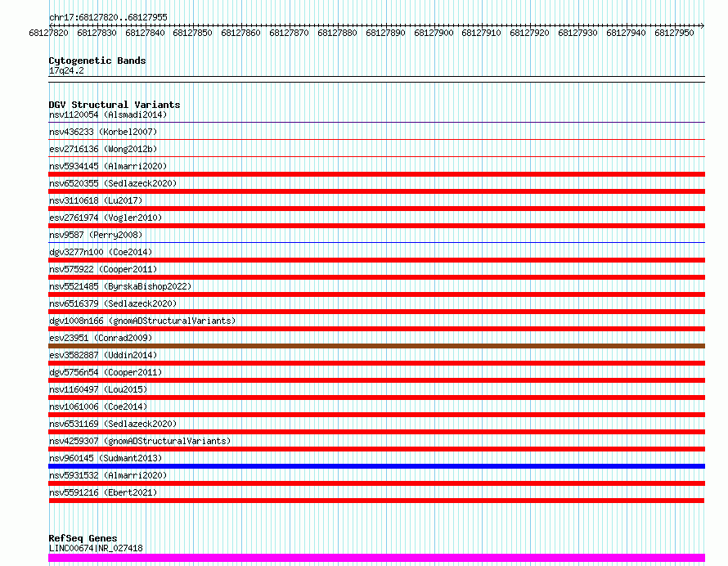Click ruler position 68127900
This screenshot has height=566, width=728.
(434, 33)
